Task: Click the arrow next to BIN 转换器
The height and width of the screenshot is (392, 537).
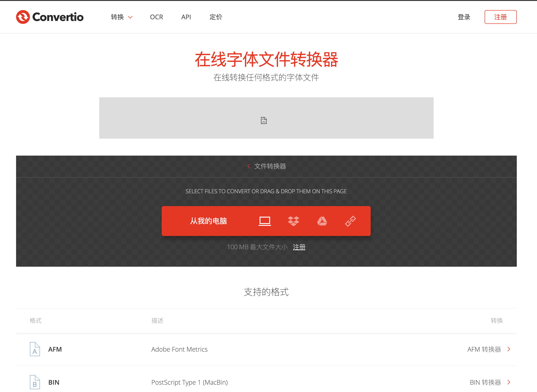Action: (x=509, y=382)
